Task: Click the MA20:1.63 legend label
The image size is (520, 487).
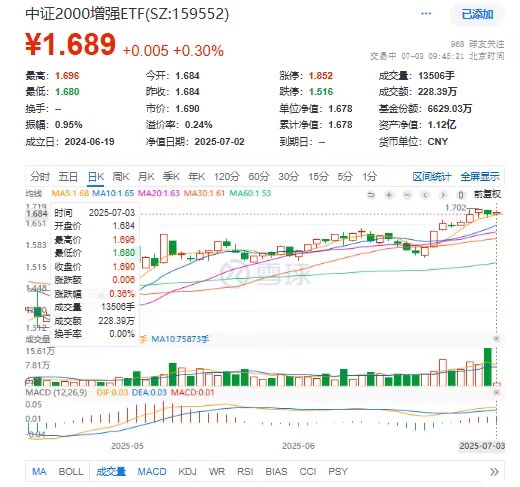Action: tap(159, 193)
